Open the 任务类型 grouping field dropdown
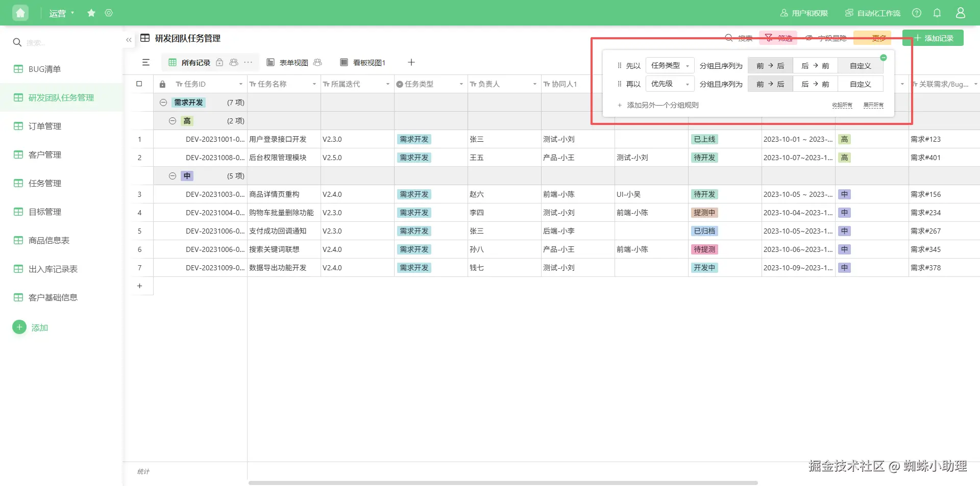 pos(670,65)
